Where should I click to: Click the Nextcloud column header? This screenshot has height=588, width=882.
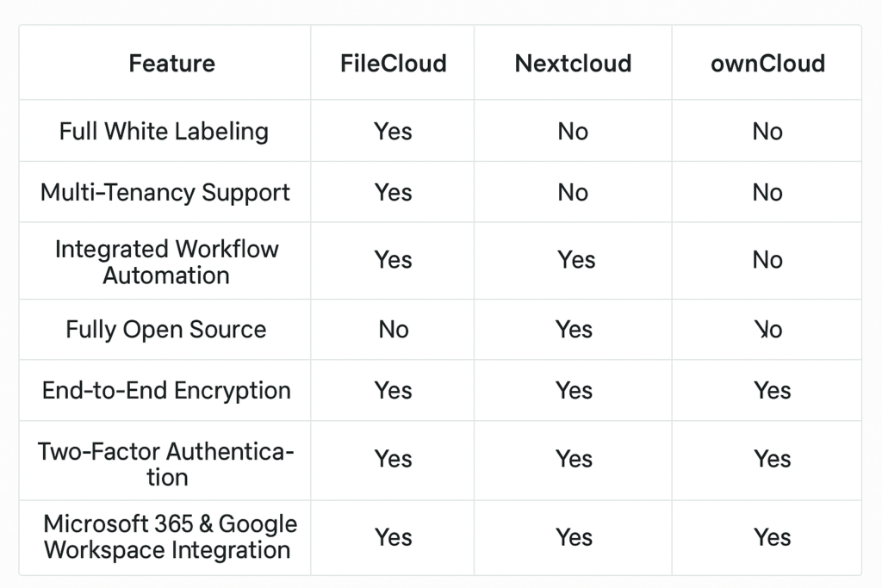(573, 64)
